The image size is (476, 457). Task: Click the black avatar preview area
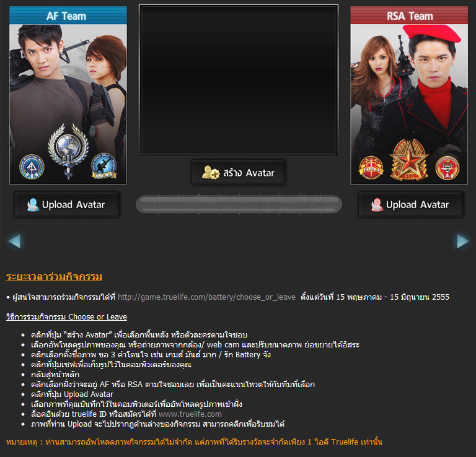[239, 80]
